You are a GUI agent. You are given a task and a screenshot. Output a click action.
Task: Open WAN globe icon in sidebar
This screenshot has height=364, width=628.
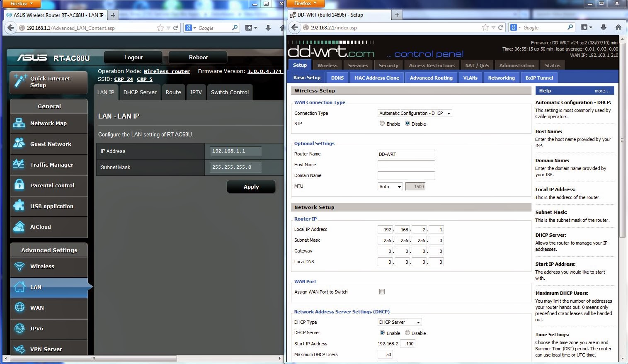tap(19, 307)
